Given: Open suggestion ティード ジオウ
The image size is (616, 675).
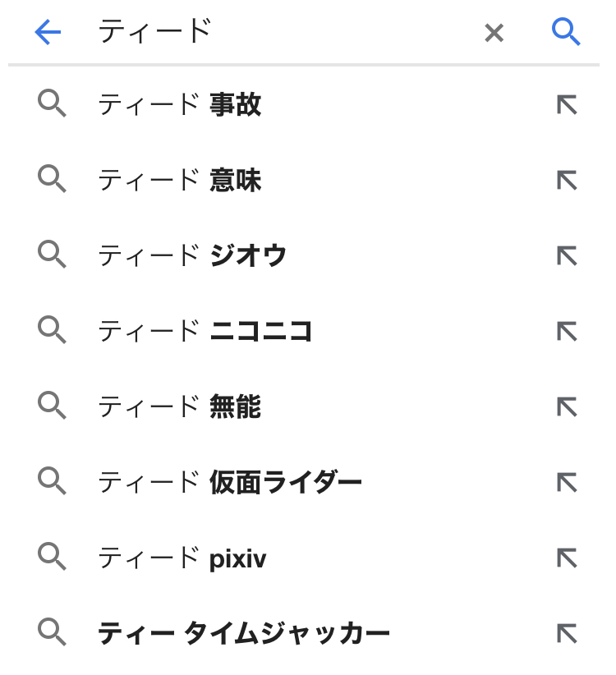Looking at the screenshot, I should click(192, 255).
